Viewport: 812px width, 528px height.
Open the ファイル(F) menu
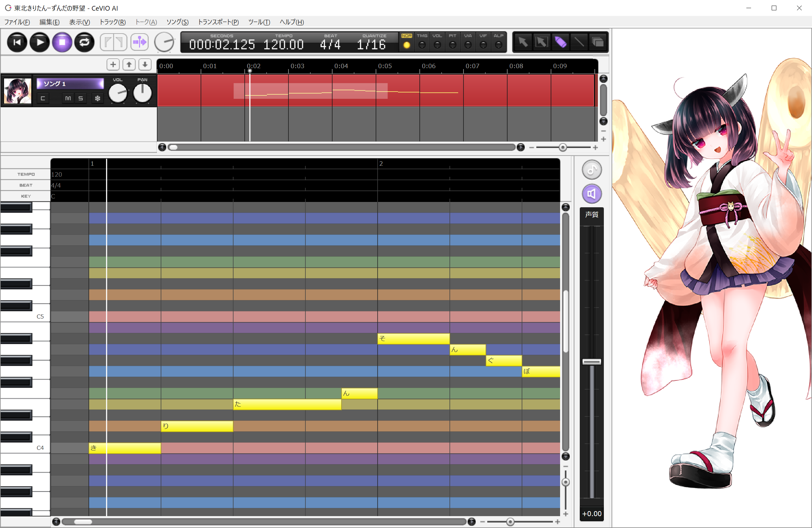click(x=17, y=22)
